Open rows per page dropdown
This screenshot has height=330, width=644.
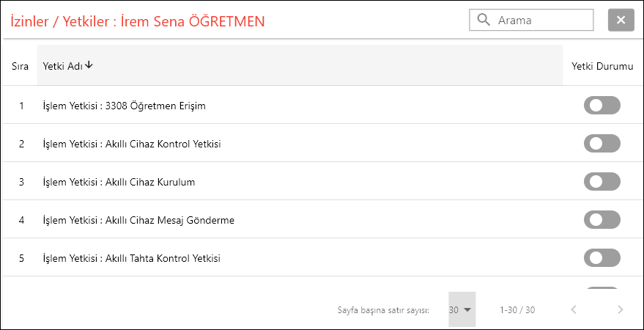[x=462, y=309]
